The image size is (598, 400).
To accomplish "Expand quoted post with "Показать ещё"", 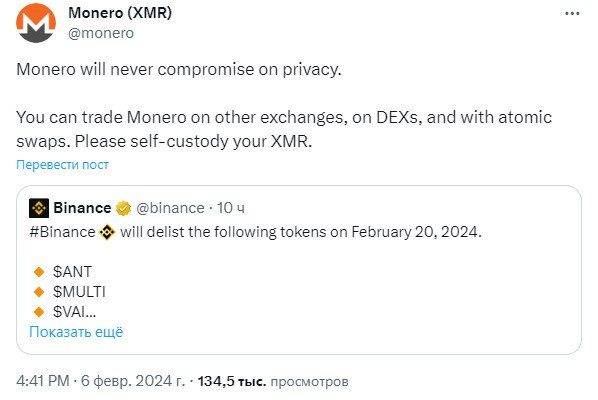I will coord(76,332).
